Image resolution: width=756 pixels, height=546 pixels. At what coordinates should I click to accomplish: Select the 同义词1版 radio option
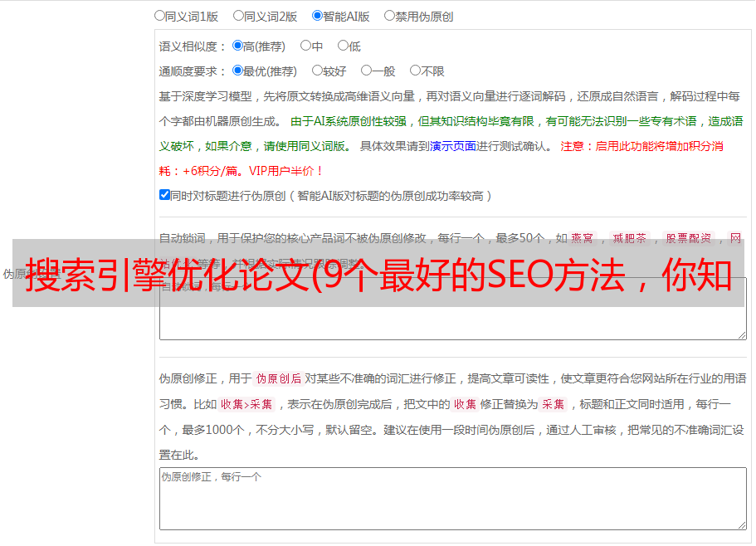159,16
